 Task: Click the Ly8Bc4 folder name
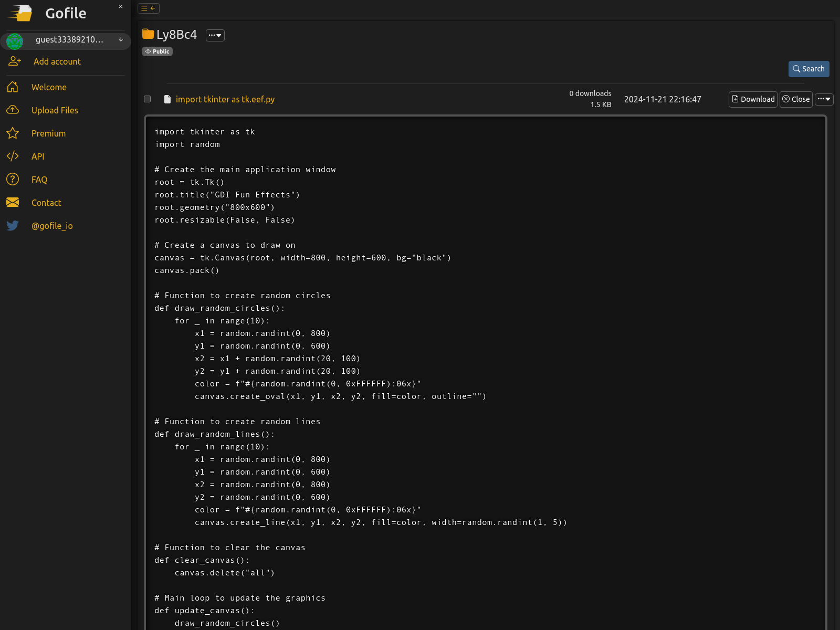[x=176, y=35]
